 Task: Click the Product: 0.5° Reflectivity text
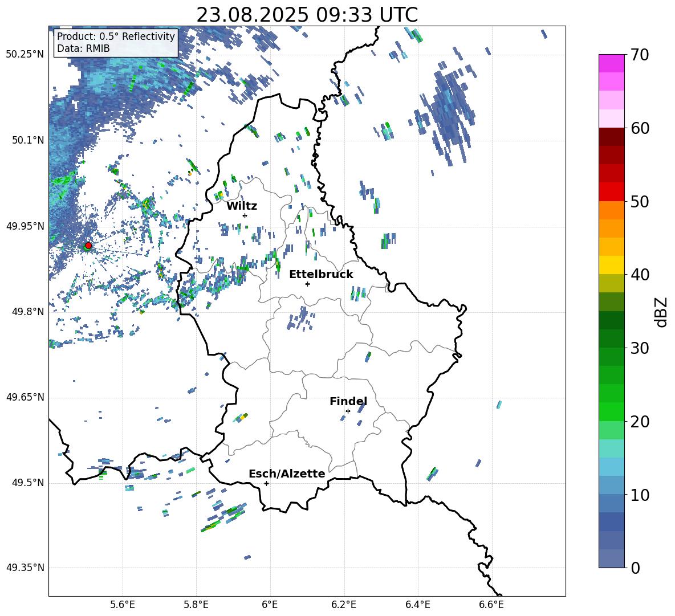[x=116, y=36]
